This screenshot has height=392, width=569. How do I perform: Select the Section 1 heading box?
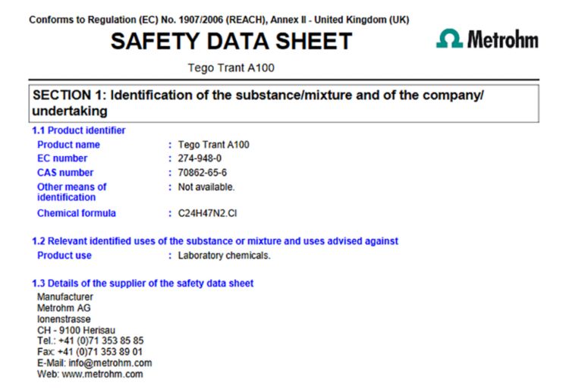[x=284, y=103]
